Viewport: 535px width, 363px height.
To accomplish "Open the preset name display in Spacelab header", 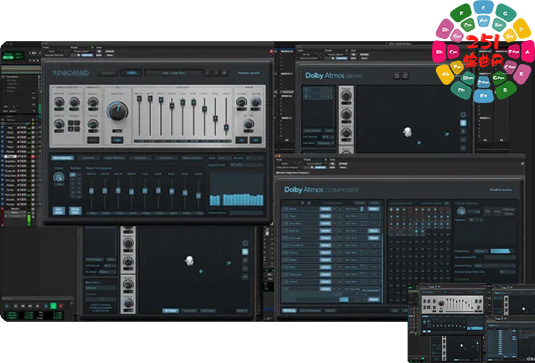I will [x=174, y=73].
